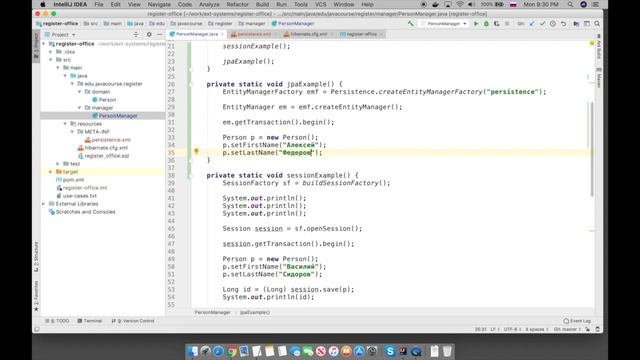Open Google Chrome from the Dock
Screen dimensions: 640x360
(x=231, y=351)
